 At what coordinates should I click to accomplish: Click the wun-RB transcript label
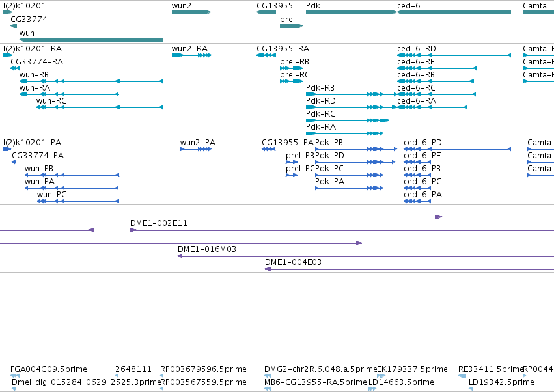[x=34, y=75]
